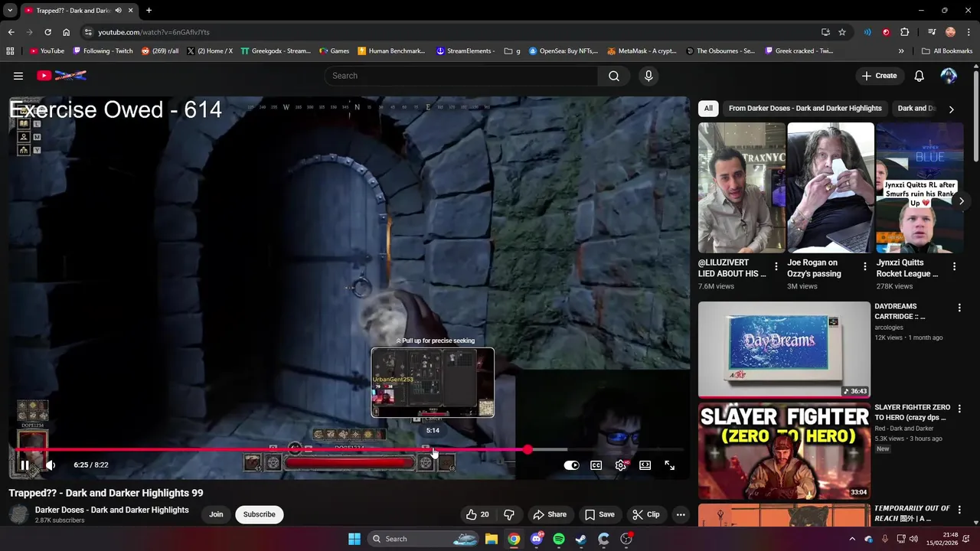Show the next Shorts with the shelf arrow

click(961, 201)
